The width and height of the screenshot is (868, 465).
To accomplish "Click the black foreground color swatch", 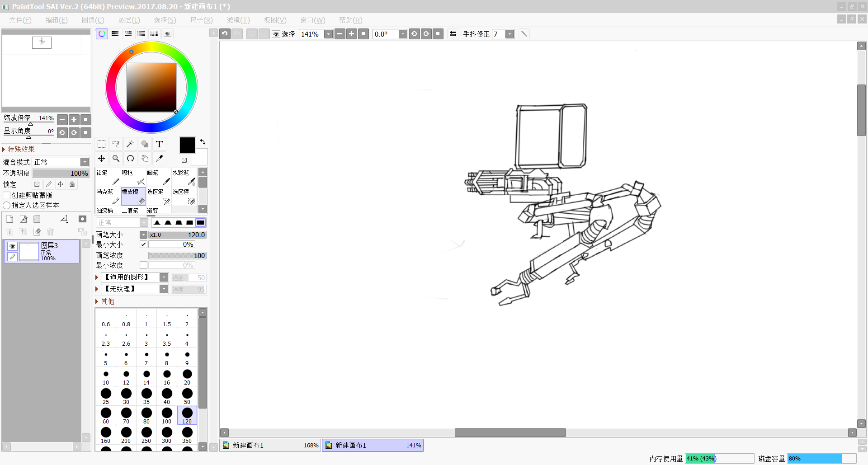I will tap(187, 145).
